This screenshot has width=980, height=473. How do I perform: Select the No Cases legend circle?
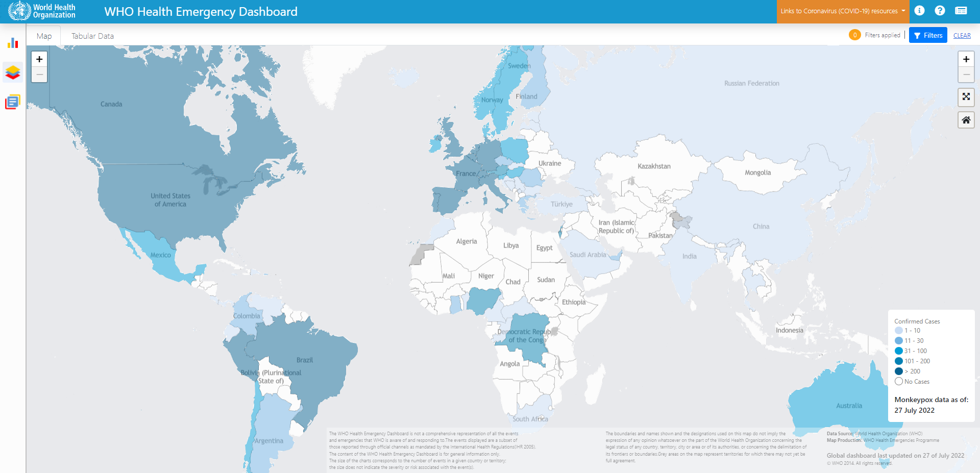coord(899,382)
